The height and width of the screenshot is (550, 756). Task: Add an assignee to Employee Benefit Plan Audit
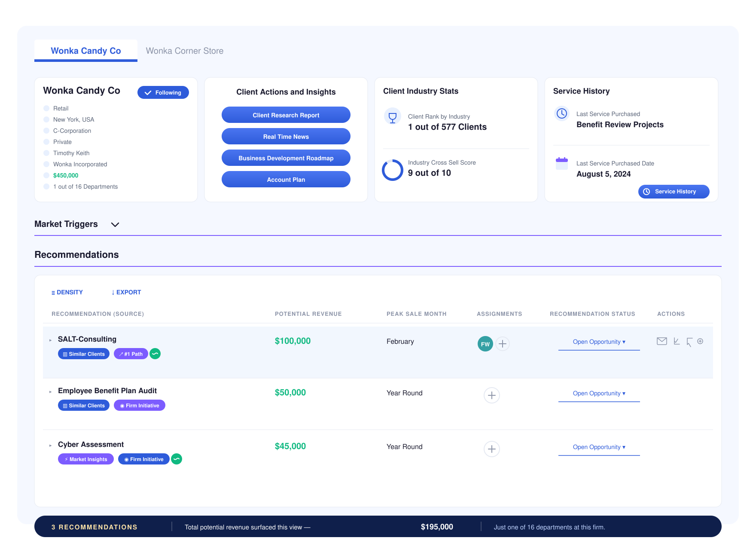(492, 395)
